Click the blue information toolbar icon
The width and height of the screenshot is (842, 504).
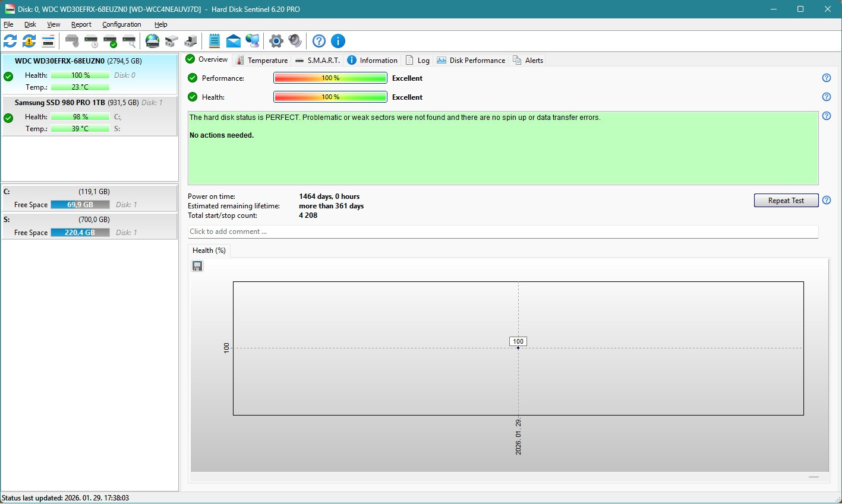338,41
